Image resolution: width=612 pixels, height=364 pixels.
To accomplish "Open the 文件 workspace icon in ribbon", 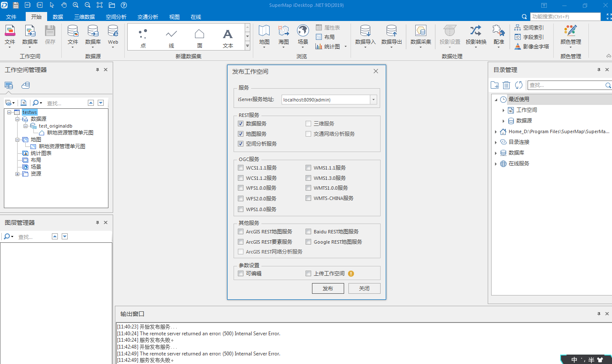I will pyautogui.click(x=10, y=35).
